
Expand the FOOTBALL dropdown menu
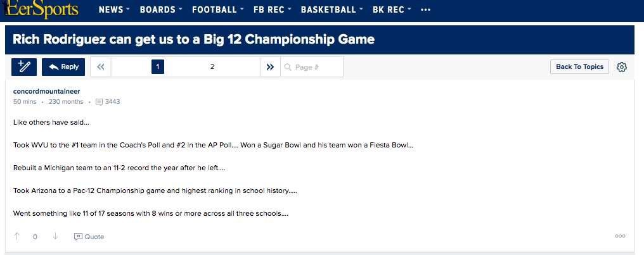[218, 10]
